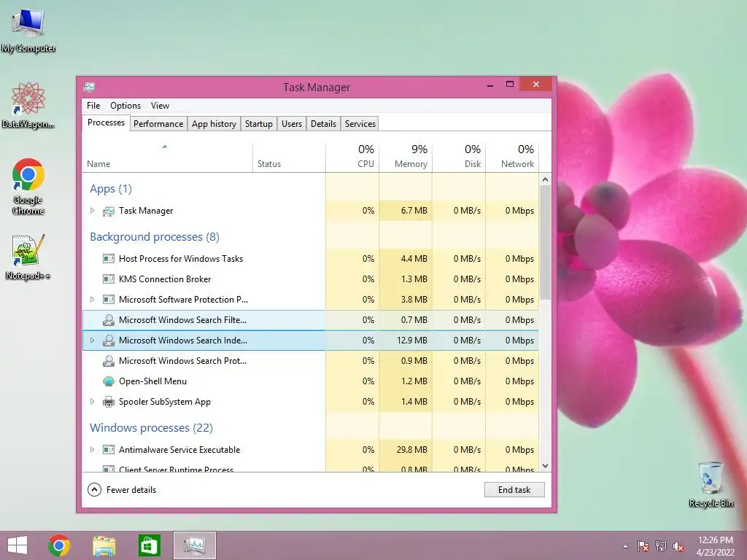Select the Windows processes (22) header
This screenshot has width=747, height=560.
pos(151,428)
